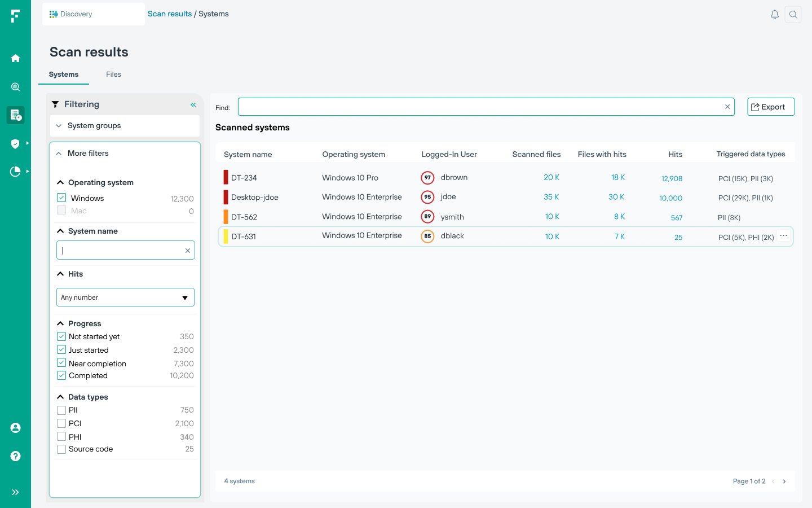Viewport: 812px width, 508px height.
Task: Collapse the Operating system filter group
Action: 60,182
